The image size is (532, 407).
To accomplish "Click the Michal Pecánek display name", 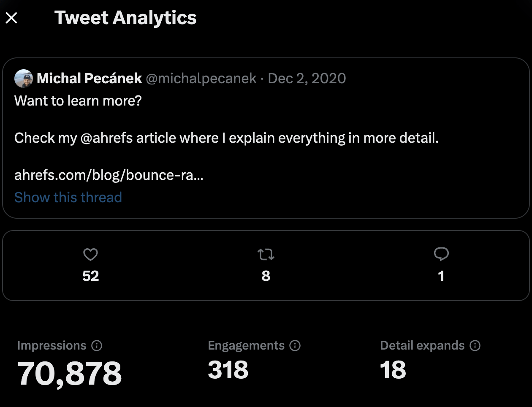I will (x=90, y=79).
